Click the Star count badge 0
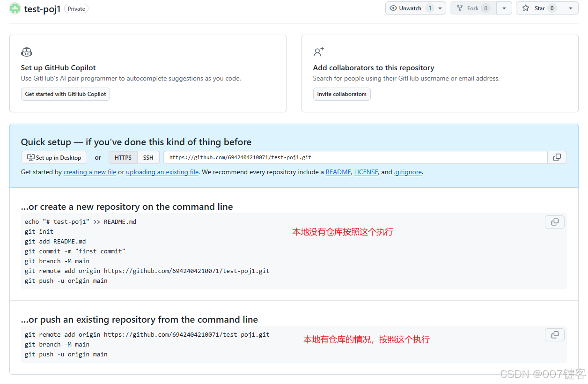The height and width of the screenshot is (384, 588). [x=552, y=8]
